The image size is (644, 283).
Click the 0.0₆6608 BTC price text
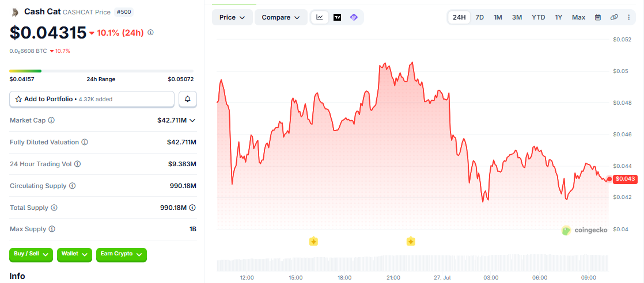[28, 51]
